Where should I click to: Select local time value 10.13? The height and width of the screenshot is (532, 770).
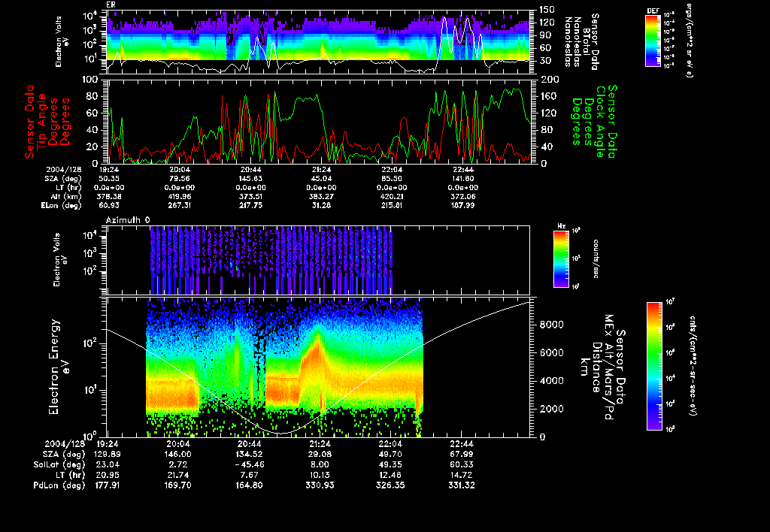[320, 475]
